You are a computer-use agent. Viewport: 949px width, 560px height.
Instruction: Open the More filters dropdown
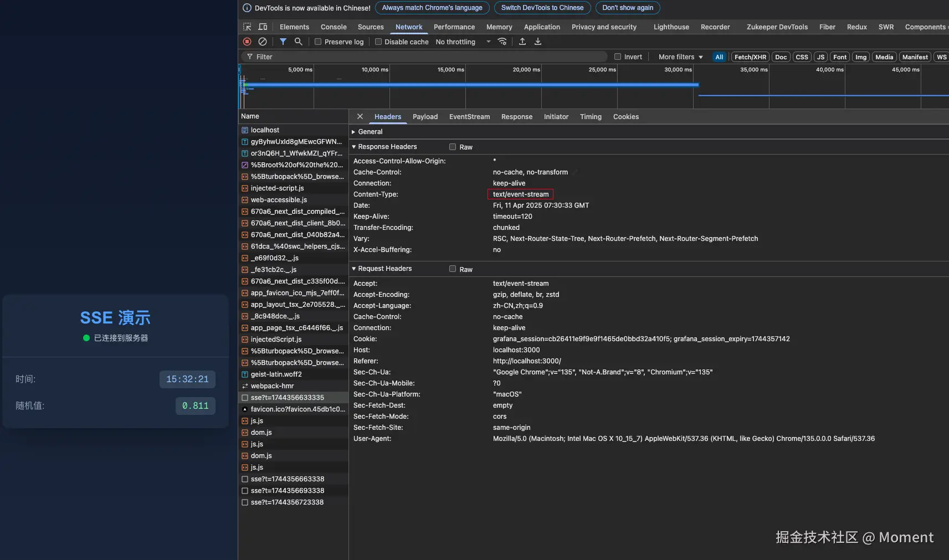[x=680, y=56]
